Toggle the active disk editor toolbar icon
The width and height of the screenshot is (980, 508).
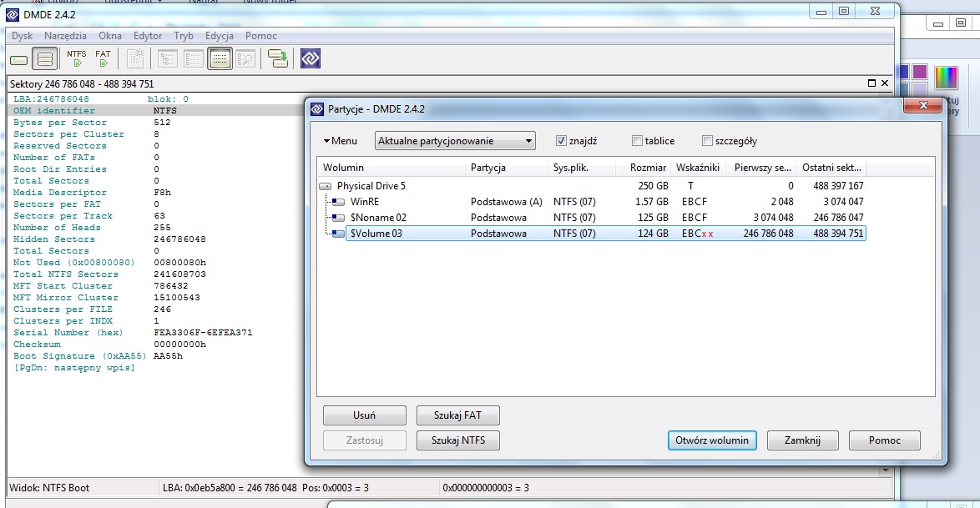click(x=220, y=59)
